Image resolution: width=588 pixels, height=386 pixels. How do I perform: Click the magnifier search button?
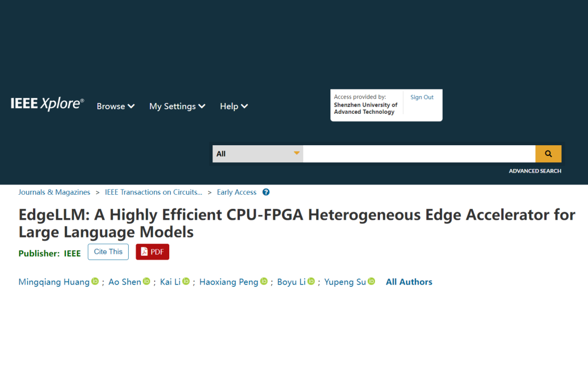(548, 154)
